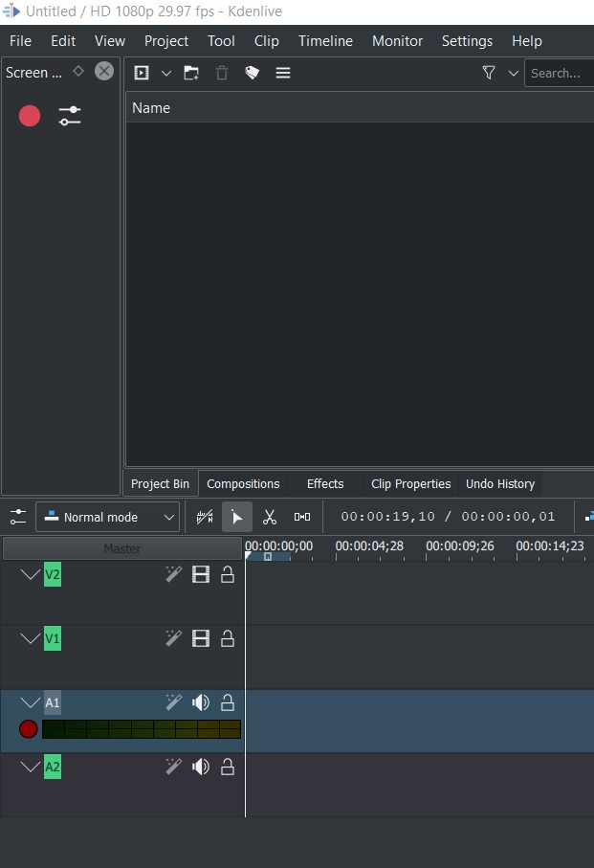
Task: Select A1 track target label
Action: point(53,703)
